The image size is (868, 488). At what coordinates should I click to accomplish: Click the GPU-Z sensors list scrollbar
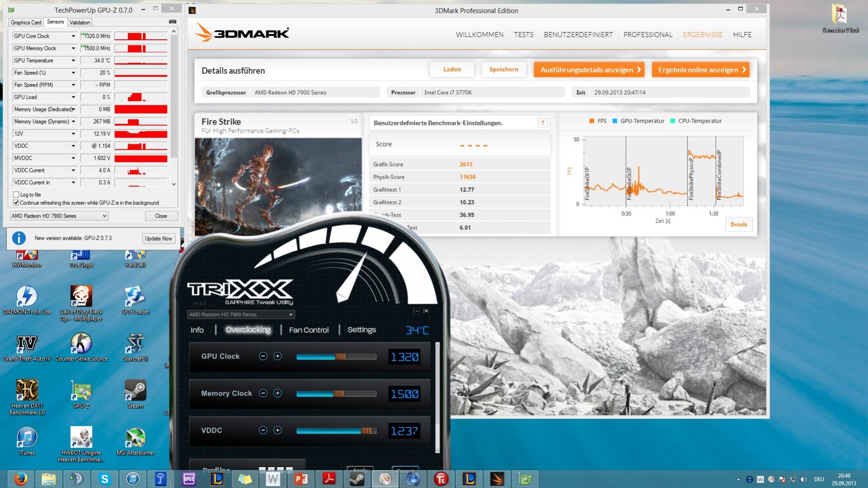[174, 108]
